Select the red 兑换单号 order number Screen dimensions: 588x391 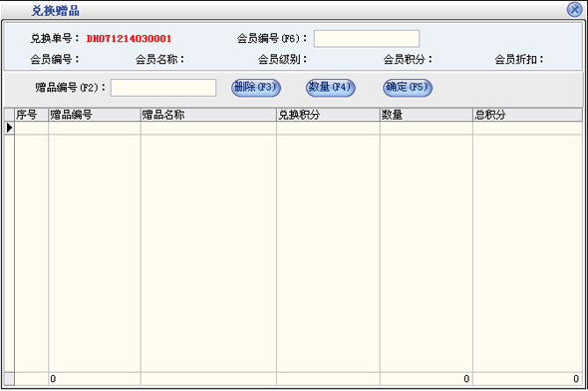point(129,39)
